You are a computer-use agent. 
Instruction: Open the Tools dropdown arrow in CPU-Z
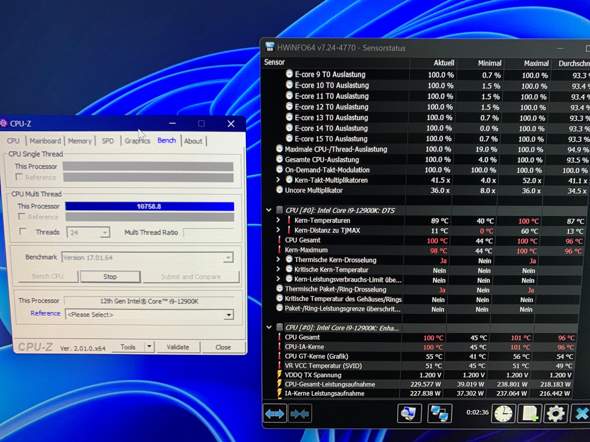[x=149, y=346]
